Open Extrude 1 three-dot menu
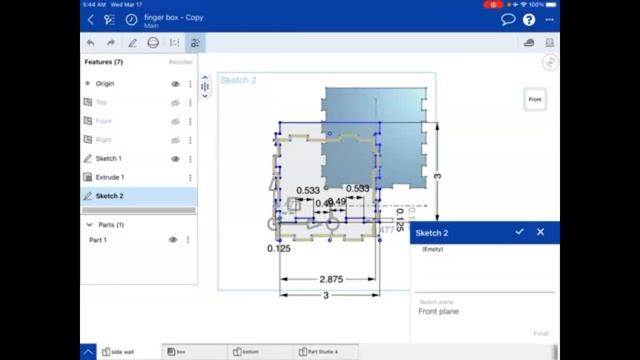 [190, 178]
